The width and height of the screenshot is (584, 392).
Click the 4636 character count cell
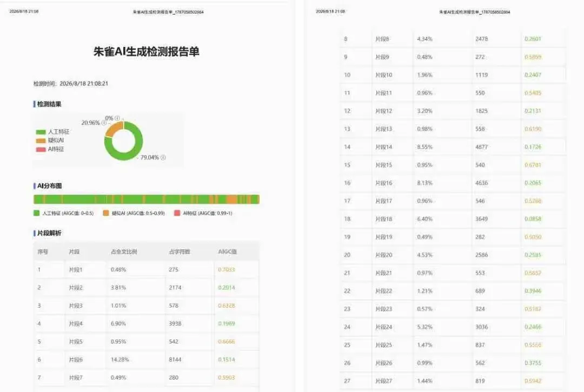click(482, 183)
